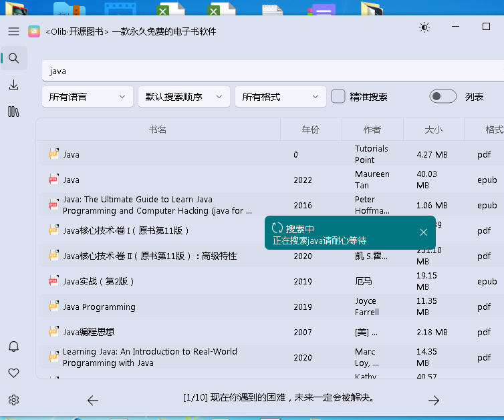Open notifications bell in sidebar
The image size is (504, 420).
pyautogui.click(x=13, y=347)
